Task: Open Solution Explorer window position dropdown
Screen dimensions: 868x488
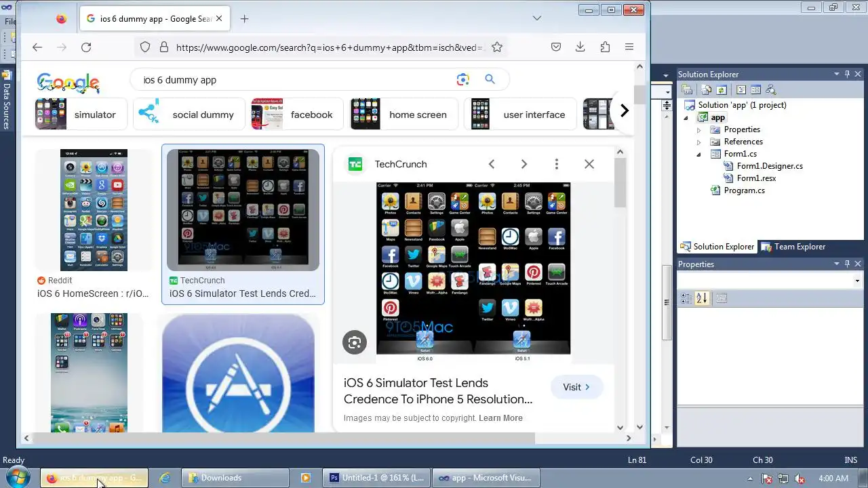Action: [x=837, y=75]
